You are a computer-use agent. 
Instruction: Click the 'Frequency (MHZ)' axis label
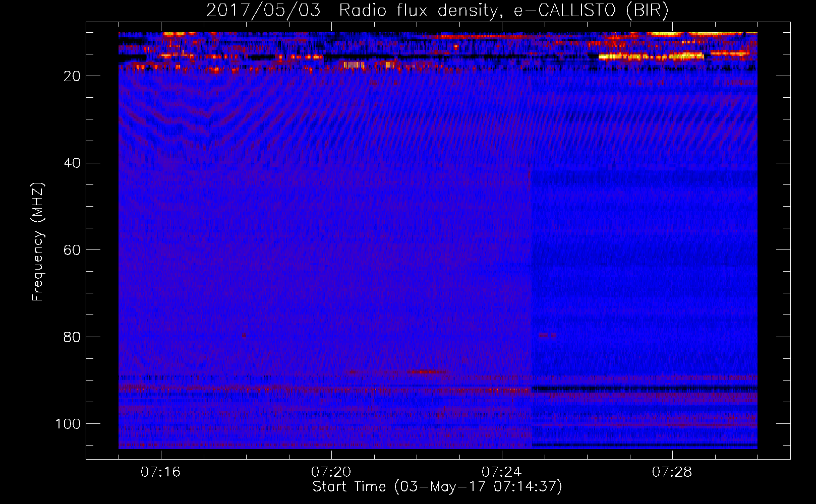[x=38, y=241]
